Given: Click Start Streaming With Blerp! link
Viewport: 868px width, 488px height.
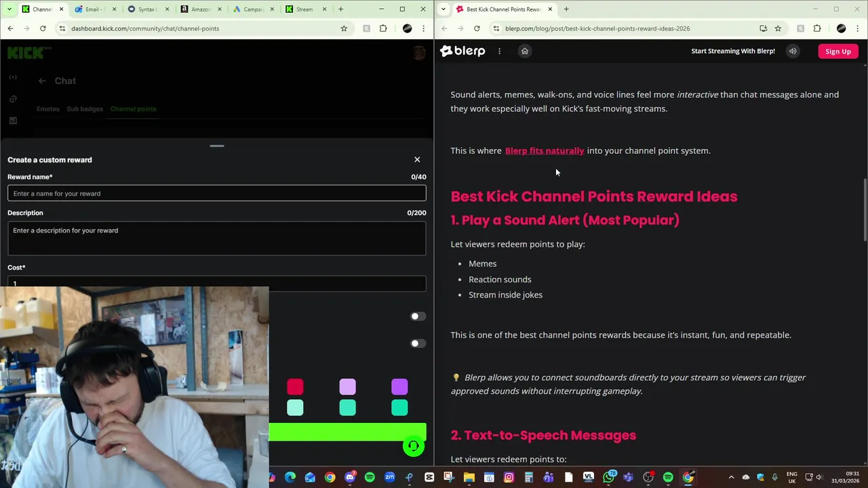Looking at the screenshot, I should (733, 51).
